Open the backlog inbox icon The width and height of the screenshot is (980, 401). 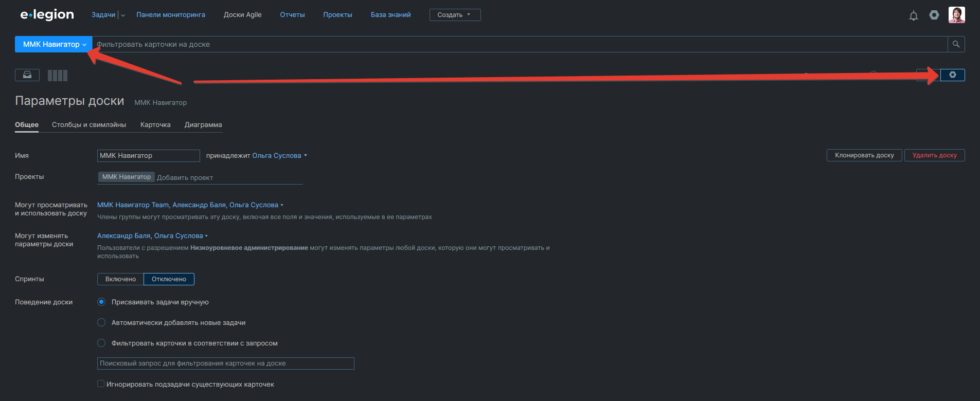[x=27, y=75]
